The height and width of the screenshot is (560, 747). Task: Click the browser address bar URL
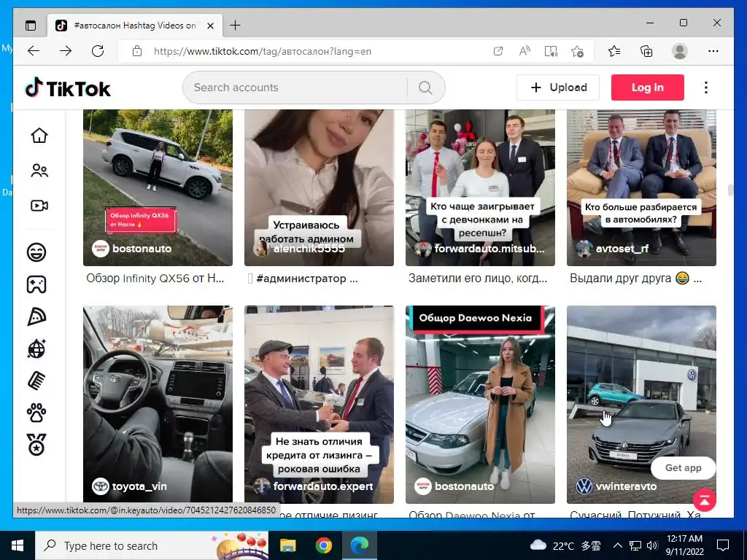tap(263, 52)
